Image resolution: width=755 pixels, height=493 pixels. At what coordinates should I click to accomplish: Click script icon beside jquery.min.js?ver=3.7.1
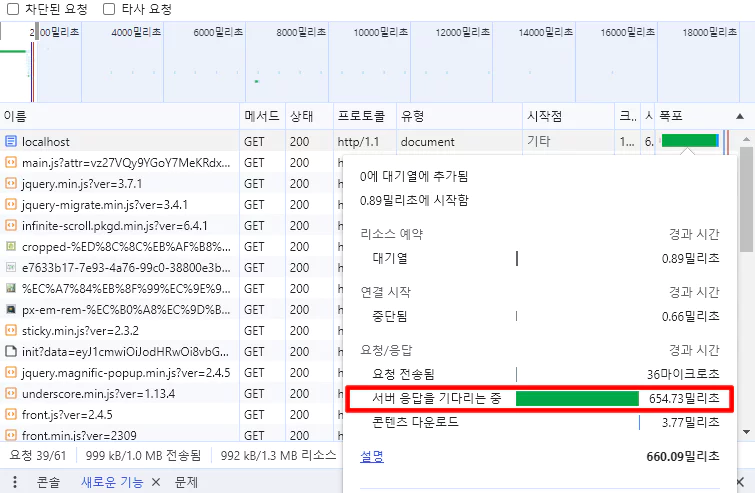pyautogui.click(x=11, y=183)
